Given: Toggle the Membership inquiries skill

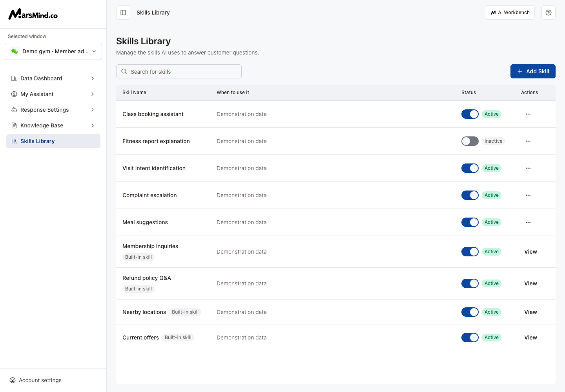Looking at the screenshot, I should click(470, 252).
